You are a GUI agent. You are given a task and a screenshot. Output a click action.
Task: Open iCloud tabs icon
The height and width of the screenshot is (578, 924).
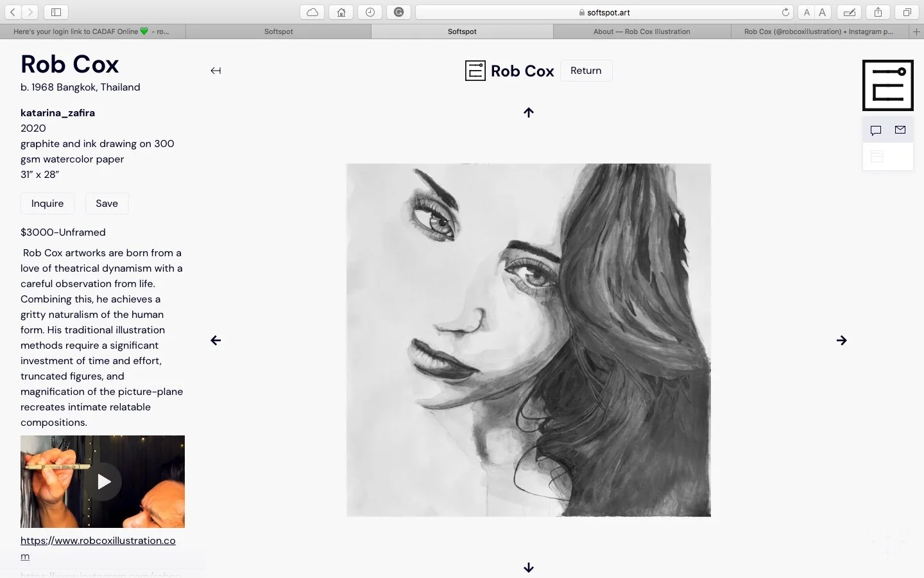click(x=312, y=12)
